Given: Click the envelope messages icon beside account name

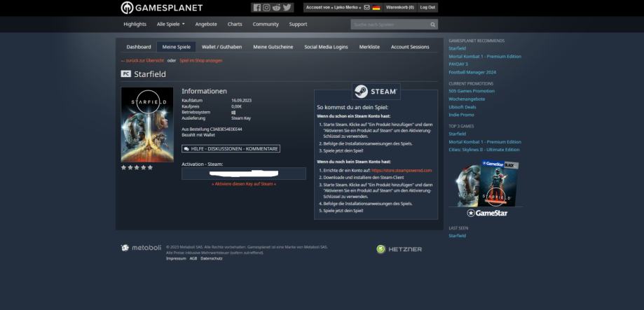Looking at the screenshot, I should 366,8.
